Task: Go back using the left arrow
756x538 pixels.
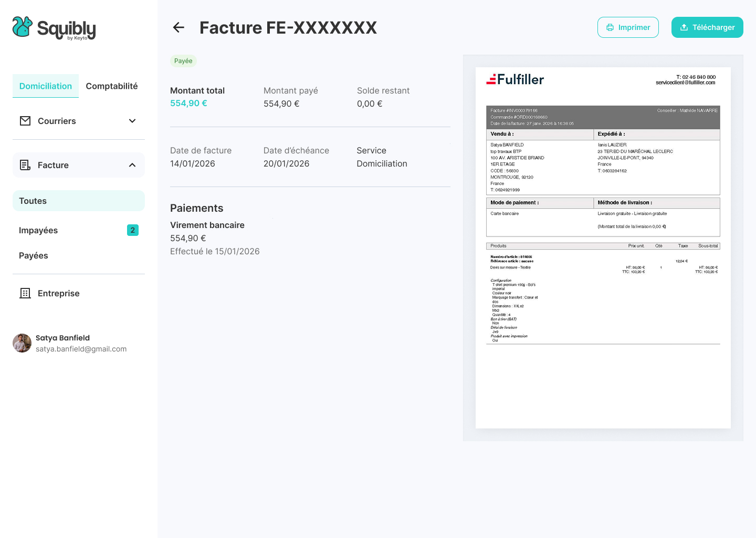Action: pyautogui.click(x=178, y=27)
